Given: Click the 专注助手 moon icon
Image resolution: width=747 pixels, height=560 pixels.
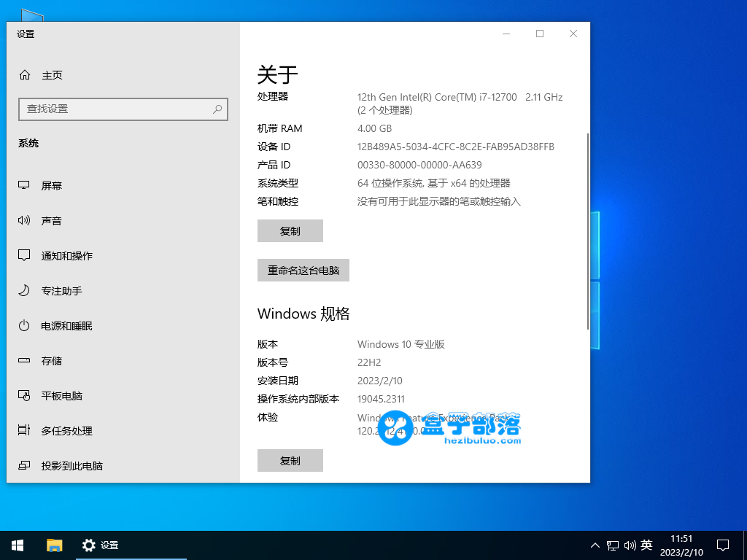Looking at the screenshot, I should click(24, 290).
